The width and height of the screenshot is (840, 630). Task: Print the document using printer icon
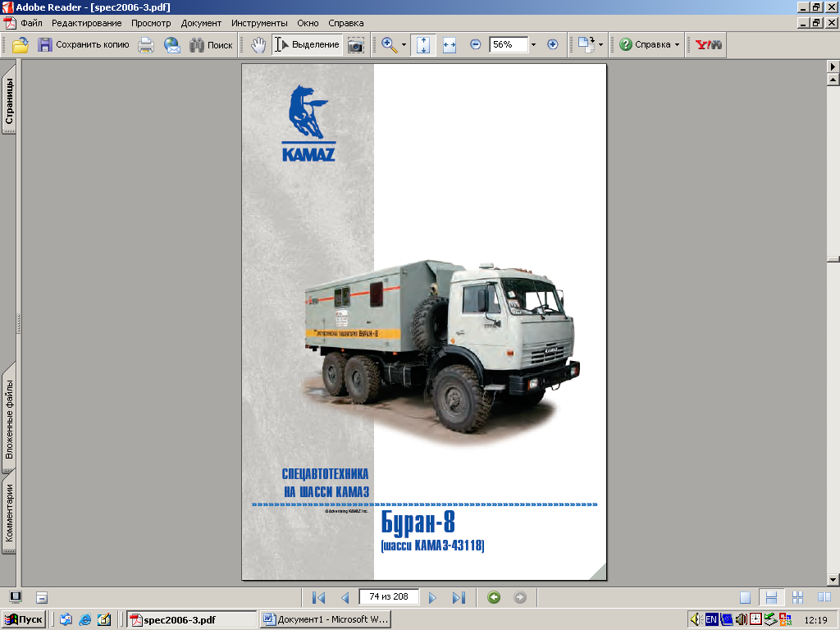(146, 45)
